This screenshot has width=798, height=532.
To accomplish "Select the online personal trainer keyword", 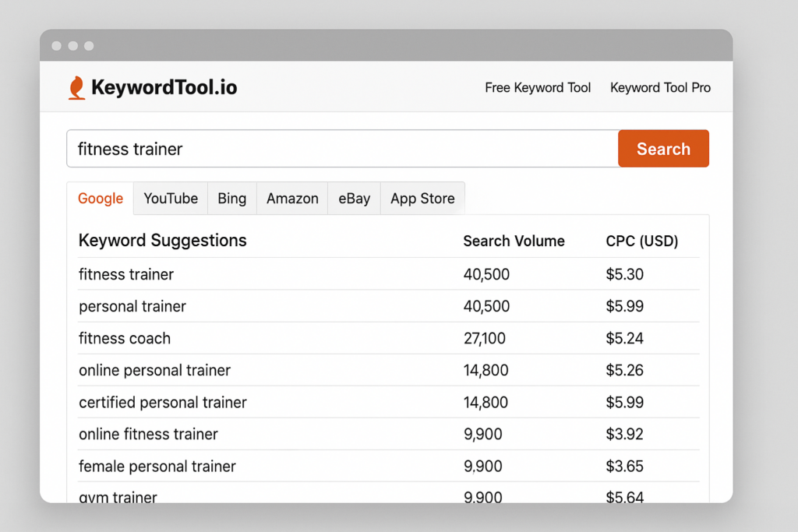I will (x=155, y=370).
